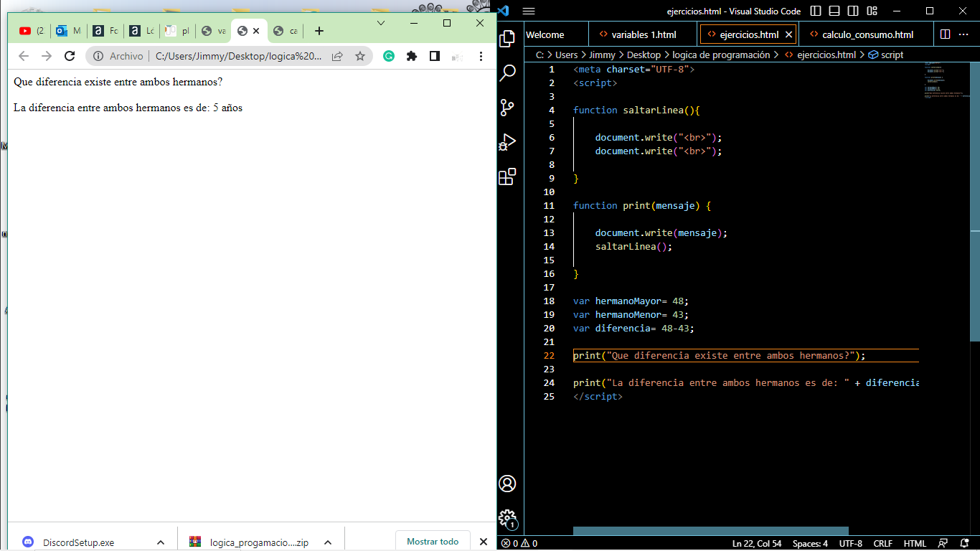Switch to the Welcome tab

click(545, 34)
